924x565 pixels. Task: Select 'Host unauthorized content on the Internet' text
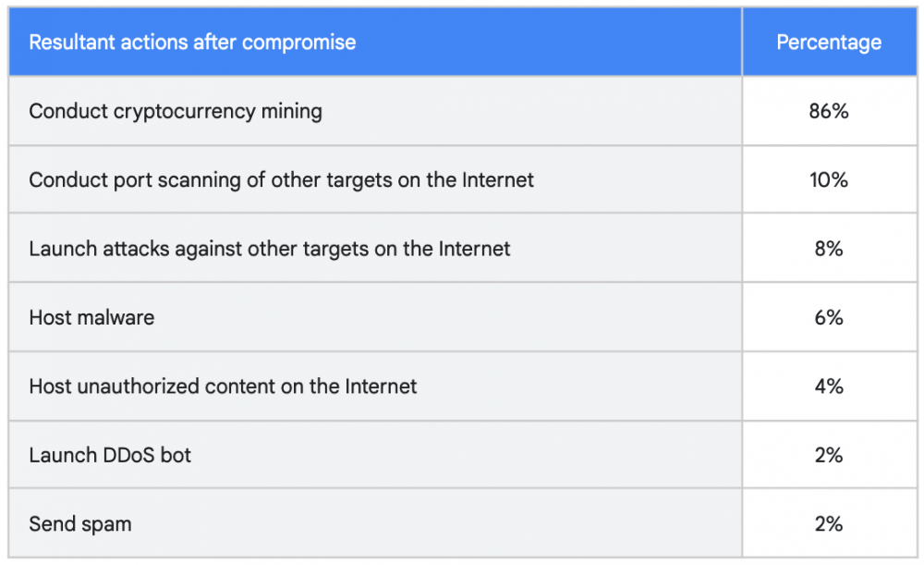coord(223,387)
